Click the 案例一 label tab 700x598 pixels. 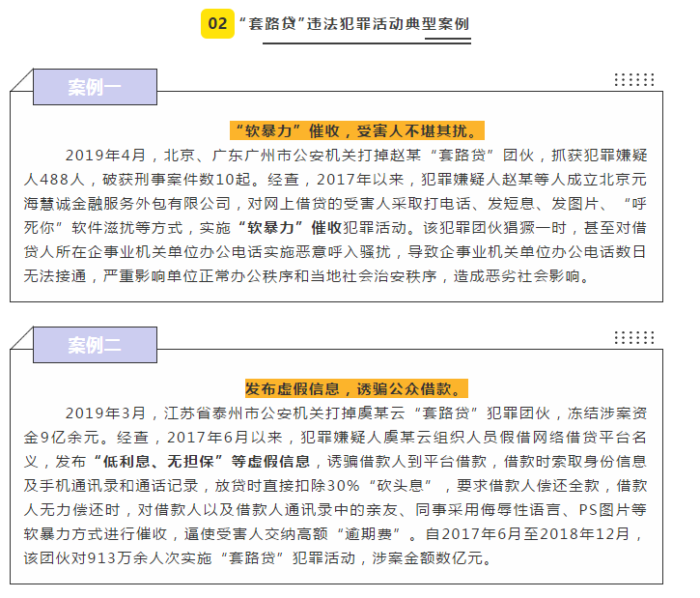pos(95,87)
